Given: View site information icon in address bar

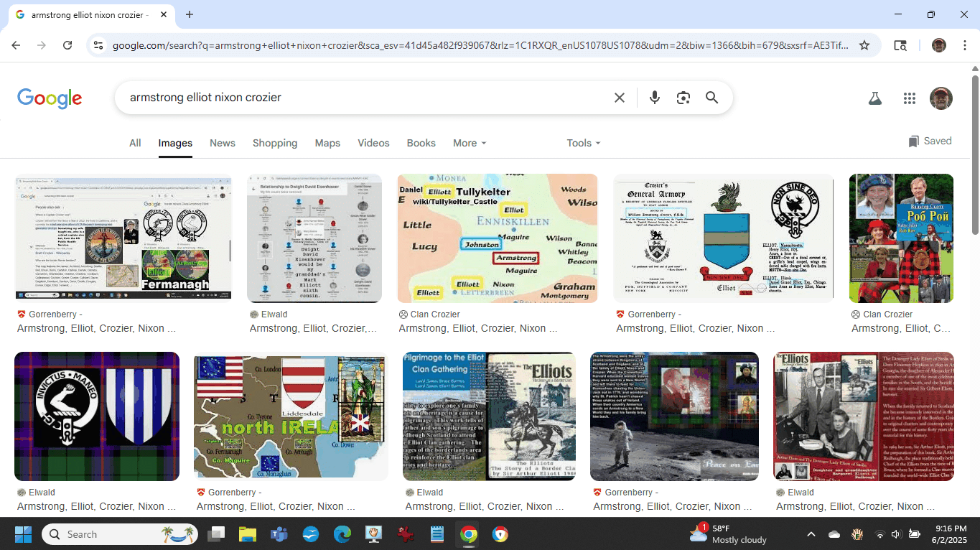Looking at the screenshot, I should click(x=98, y=45).
